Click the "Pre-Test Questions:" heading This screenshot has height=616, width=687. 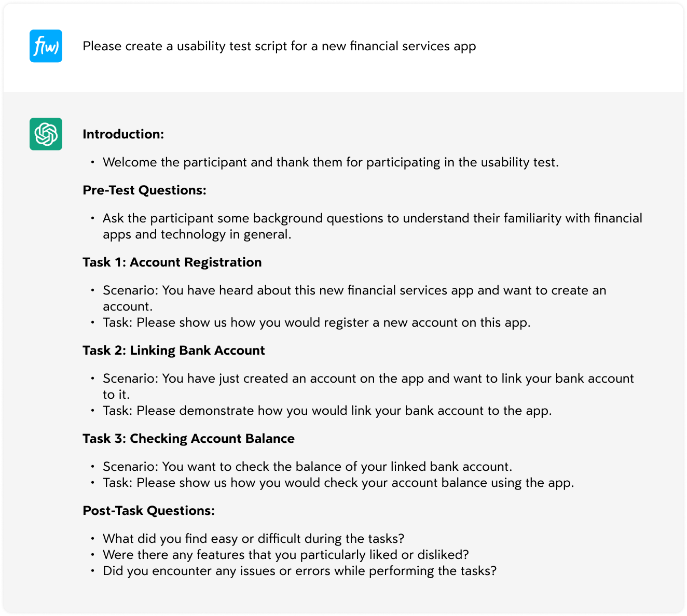pyautogui.click(x=144, y=190)
